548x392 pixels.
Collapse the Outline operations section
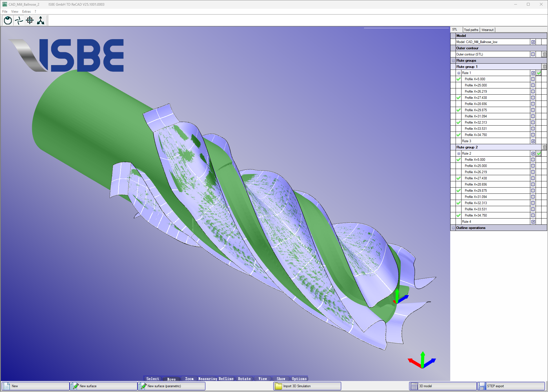click(453, 228)
